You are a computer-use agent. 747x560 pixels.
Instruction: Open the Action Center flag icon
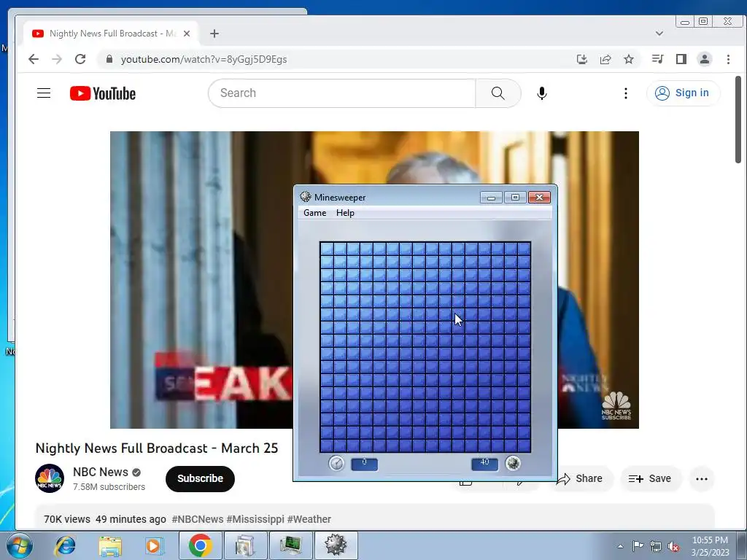(x=638, y=546)
